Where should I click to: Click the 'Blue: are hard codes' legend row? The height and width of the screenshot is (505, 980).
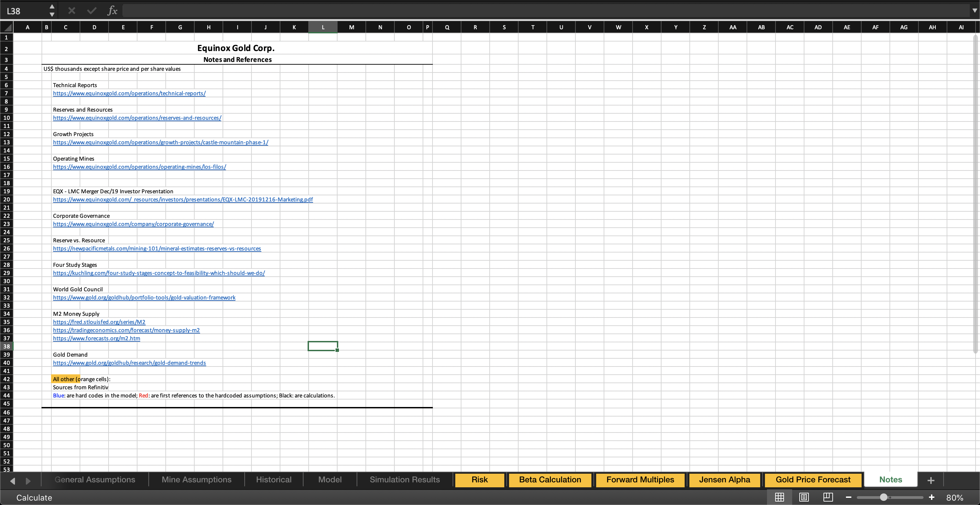194,395
